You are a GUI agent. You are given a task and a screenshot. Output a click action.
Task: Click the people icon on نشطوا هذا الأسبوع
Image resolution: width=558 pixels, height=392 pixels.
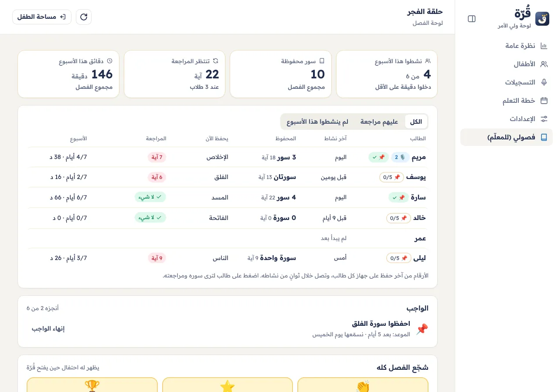coord(428,61)
